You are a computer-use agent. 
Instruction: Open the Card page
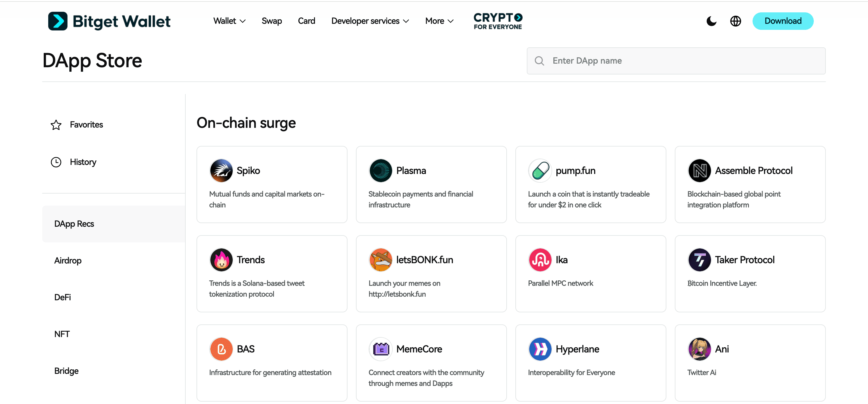(x=306, y=21)
